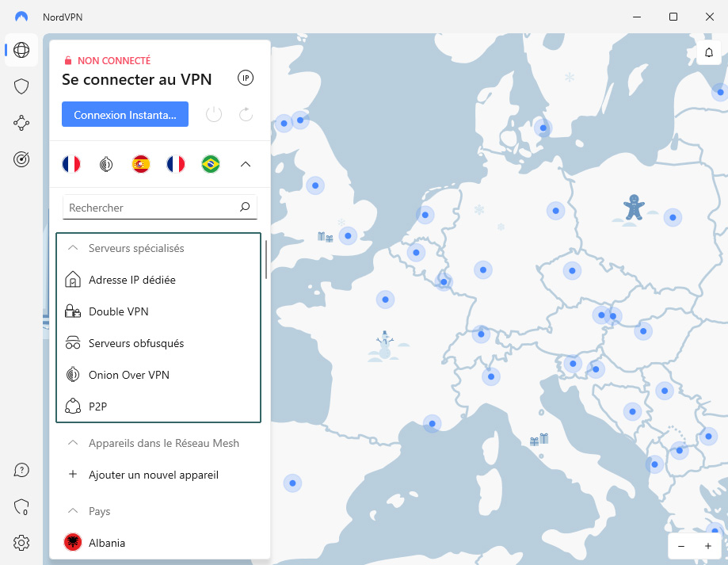The image size is (728, 565).
Task: Click the Onion Over VPN icon in list
Action: pyautogui.click(x=72, y=374)
